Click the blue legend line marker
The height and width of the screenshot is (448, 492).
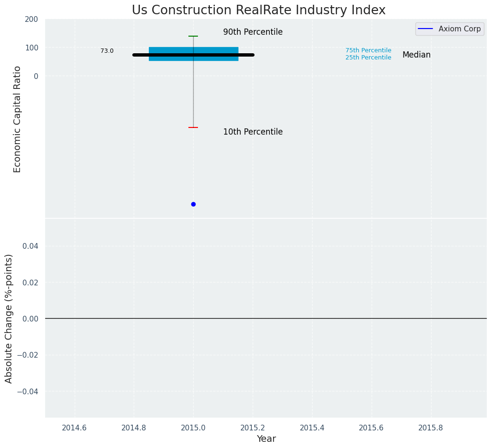click(425, 29)
